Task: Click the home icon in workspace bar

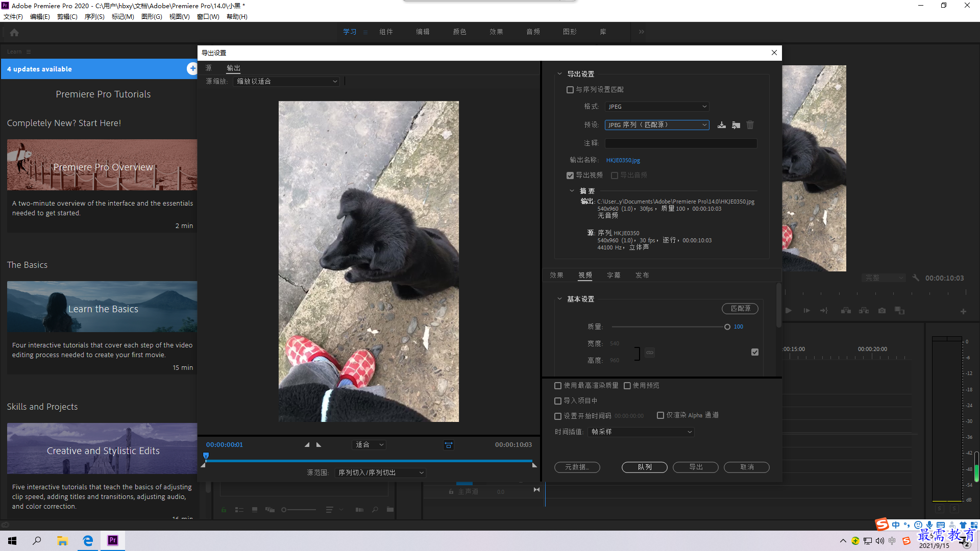Action: tap(14, 32)
